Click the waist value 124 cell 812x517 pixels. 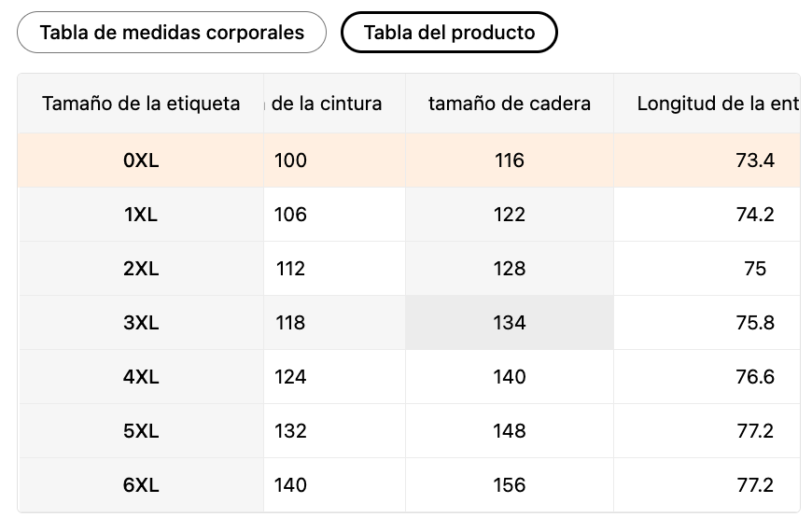pyautogui.click(x=291, y=377)
